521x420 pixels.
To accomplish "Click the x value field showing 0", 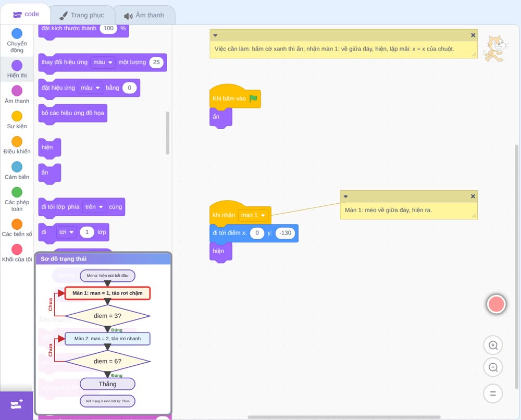I will coord(257,233).
